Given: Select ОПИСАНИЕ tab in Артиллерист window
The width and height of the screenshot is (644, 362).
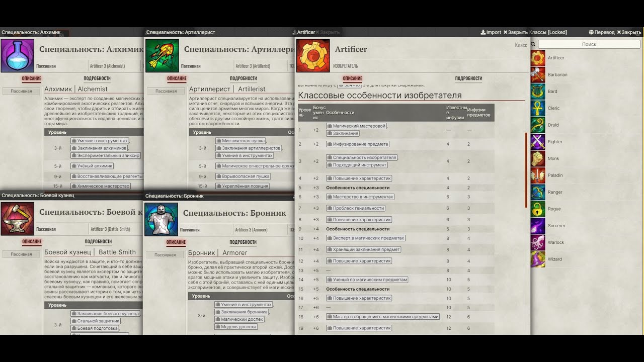Looking at the screenshot, I should tap(177, 78).
